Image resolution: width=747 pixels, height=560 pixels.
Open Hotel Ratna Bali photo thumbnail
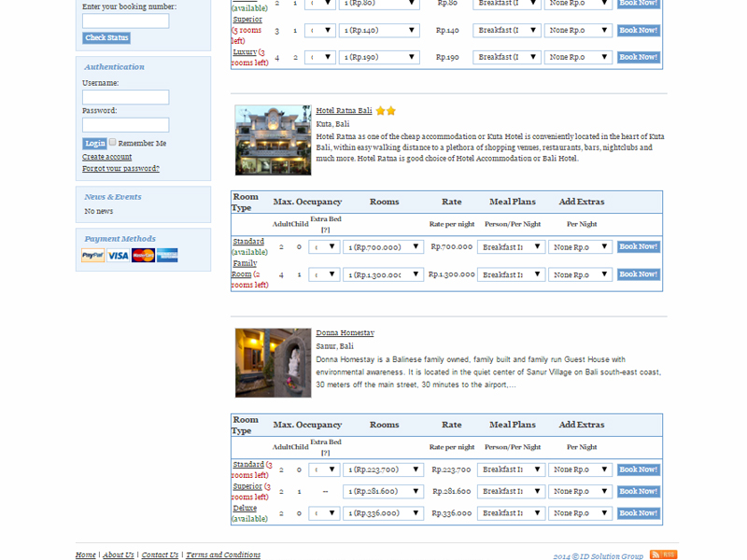[x=273, y=140]
